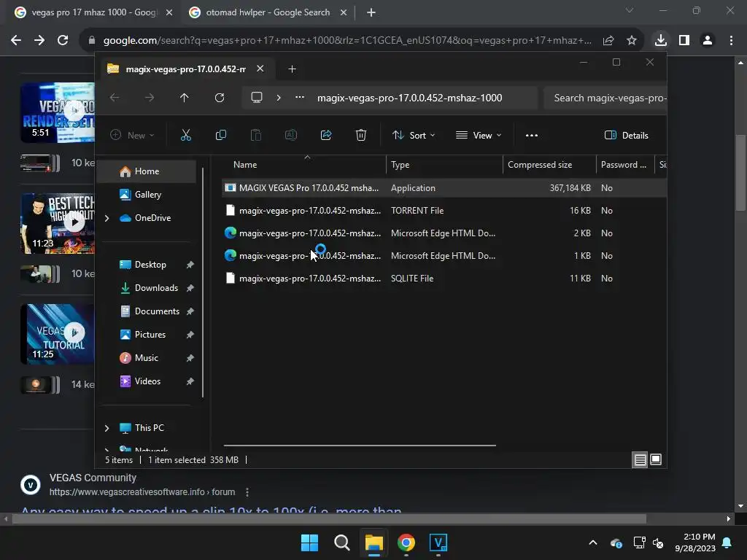747x560 pixels.
Task: Switch to vegas pro 17 Chrome tab
Action: (93, 12)
